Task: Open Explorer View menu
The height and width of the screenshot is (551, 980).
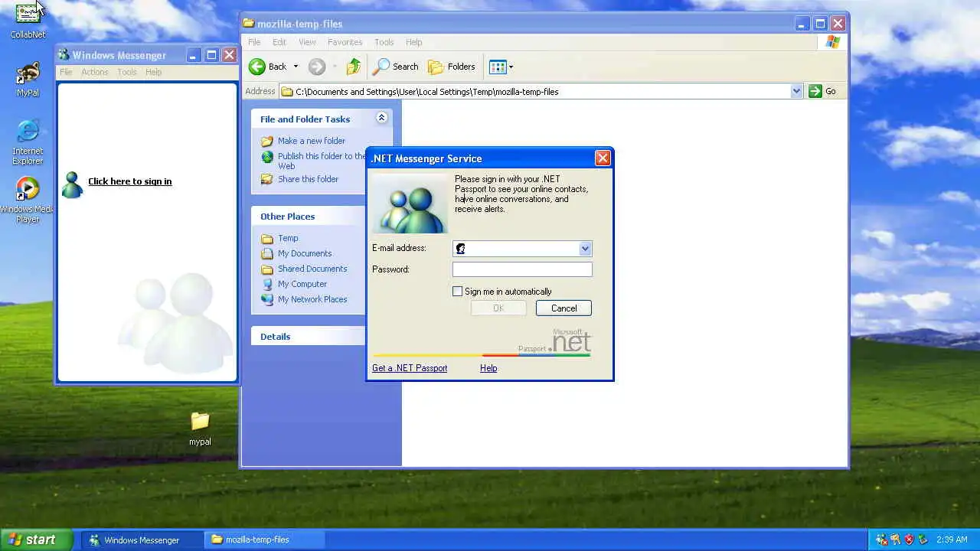Action: pyautogui.click(x=307, y=42)
